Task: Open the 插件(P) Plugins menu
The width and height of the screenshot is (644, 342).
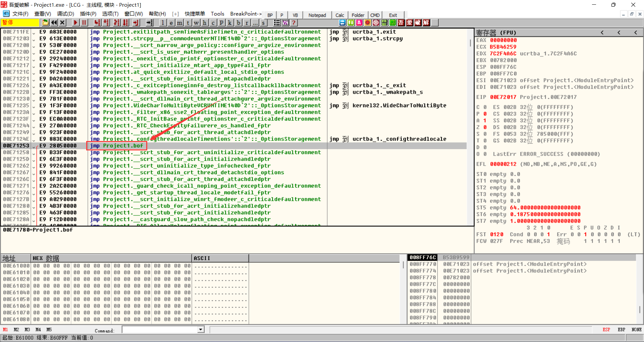Action: pos(88,14)
